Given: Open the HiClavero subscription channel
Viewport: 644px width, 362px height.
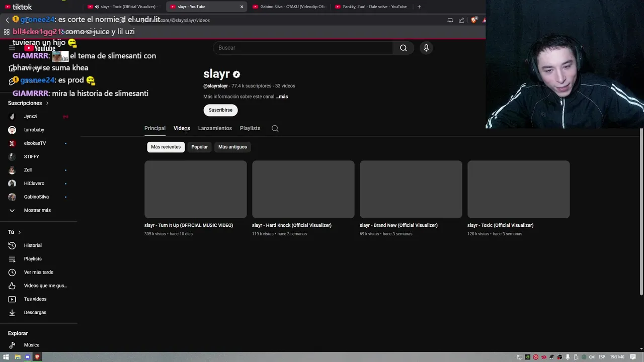Looking at the screenshot, I should click(35, 184).
